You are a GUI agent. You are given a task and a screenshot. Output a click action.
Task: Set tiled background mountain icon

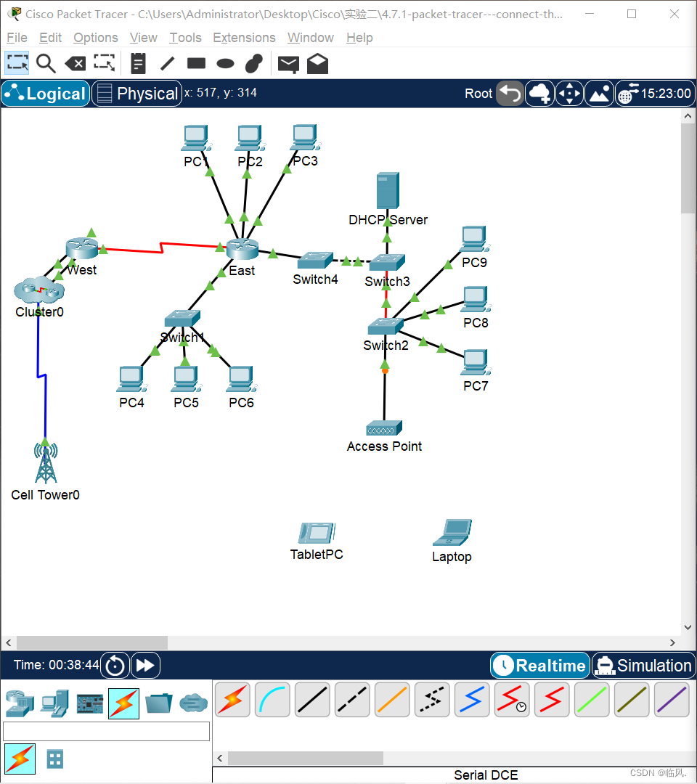(x=600, y=93)
